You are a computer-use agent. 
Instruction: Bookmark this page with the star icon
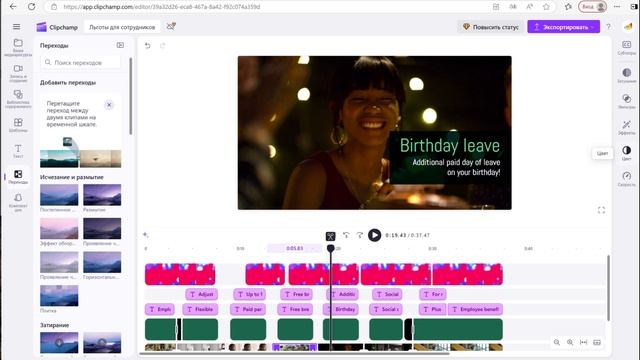tap(546, 7)
